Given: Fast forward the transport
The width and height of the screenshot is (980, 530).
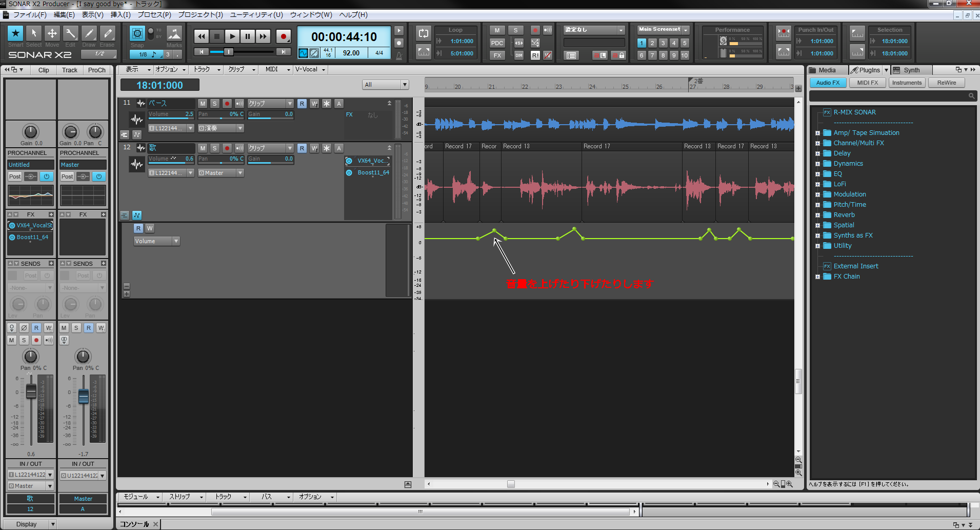Looking at the screenshot, I should (263, 36).
